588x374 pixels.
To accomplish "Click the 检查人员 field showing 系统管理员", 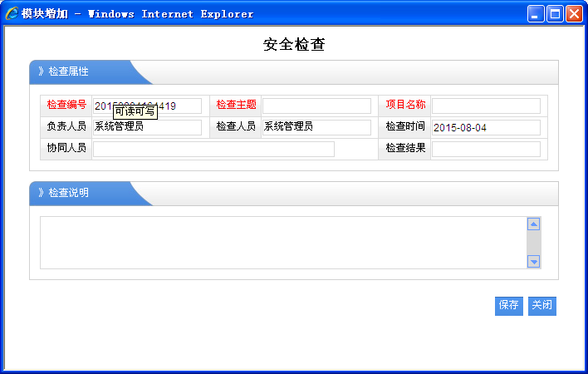I will 316,127.
